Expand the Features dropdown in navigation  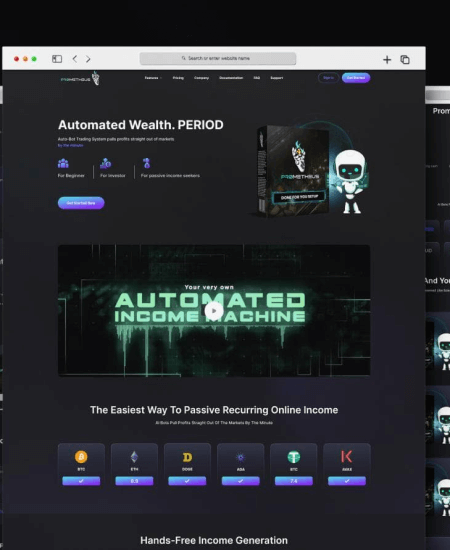click(153, 78)
